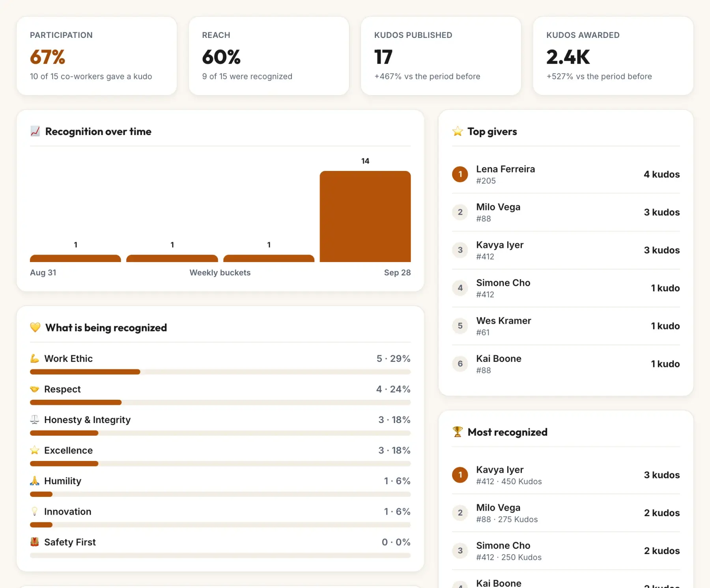This screenshot has width=710, height=588.
Task: Click the '#412 · 450 Kudos' subtitle
Action: (x=509, y=481)
